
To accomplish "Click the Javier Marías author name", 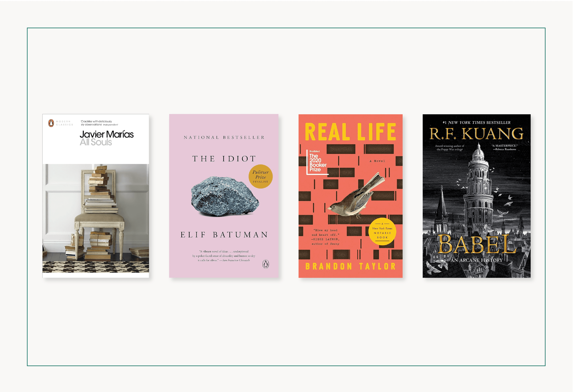I will (107, 134).
